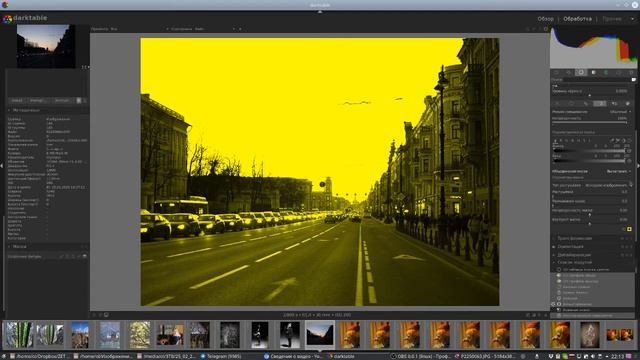640x360 pixels.
Task: Click the darktable taskbar entry
Action: [x=341, y=356]
